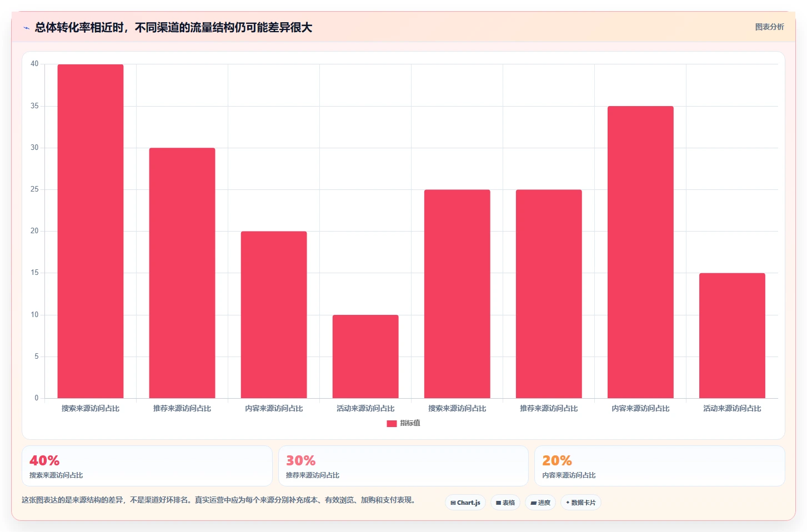The image size is (807, 532).
Task: Open the 数据卡片 chip
Action: click(581, 503)
